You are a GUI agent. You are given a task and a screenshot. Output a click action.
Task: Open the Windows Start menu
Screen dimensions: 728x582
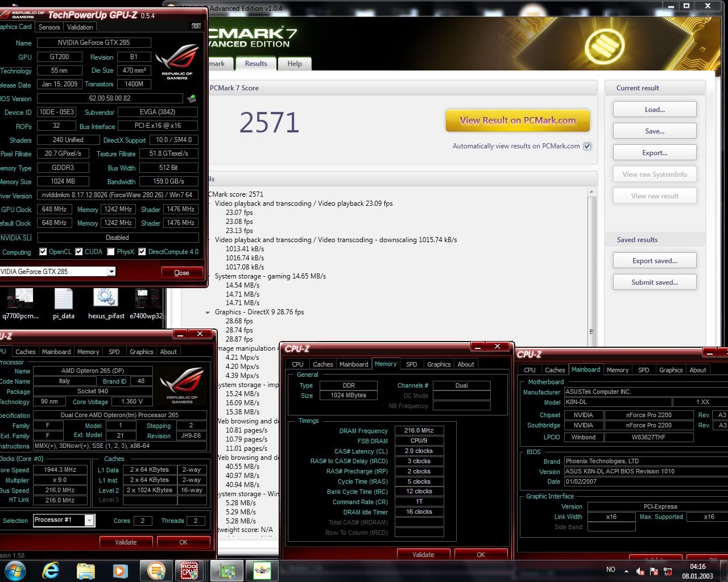(x=15, y=570)
